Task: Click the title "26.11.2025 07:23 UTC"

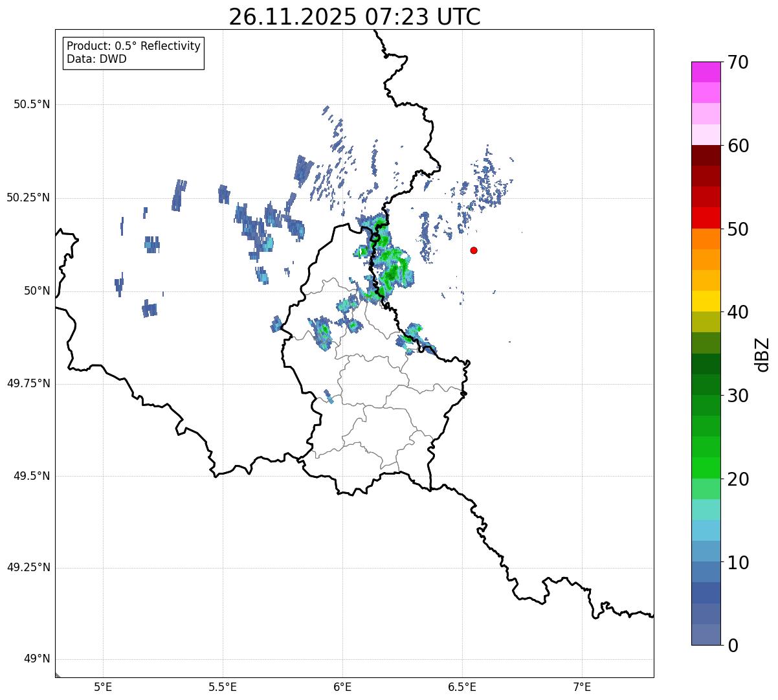Action: click(355, 17)
